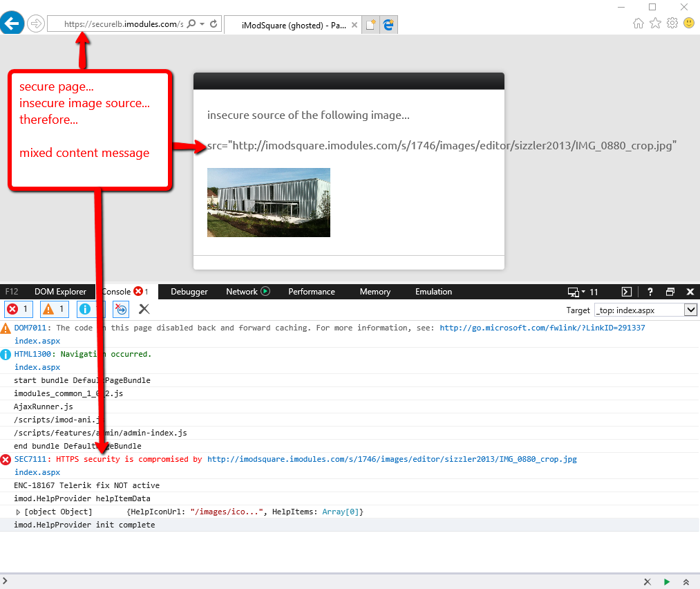Image resolution: width=700 pixels, height=589 pixels.
Task: Open the go.microsoft.com fwlink URL
Action: (542, 328)
